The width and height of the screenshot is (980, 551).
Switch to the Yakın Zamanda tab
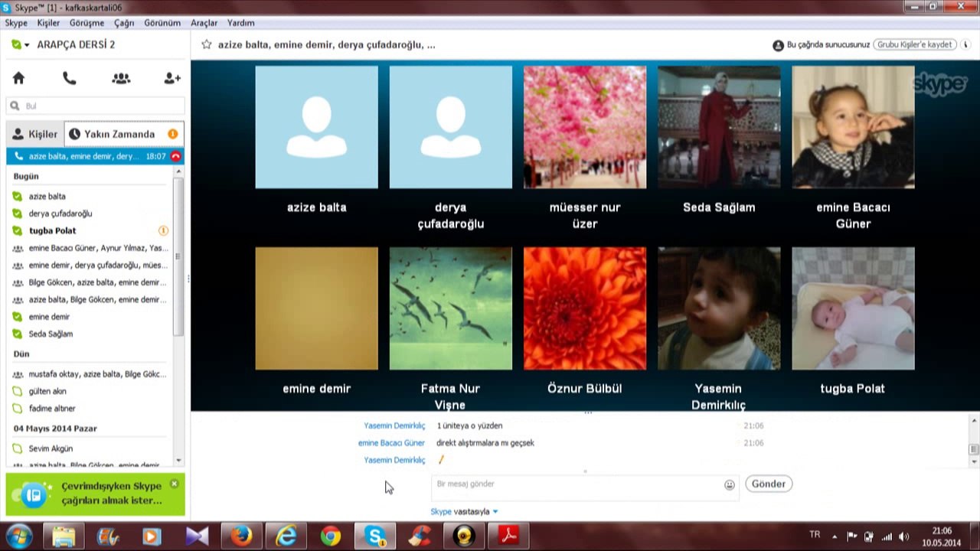(x=124, y=134)
